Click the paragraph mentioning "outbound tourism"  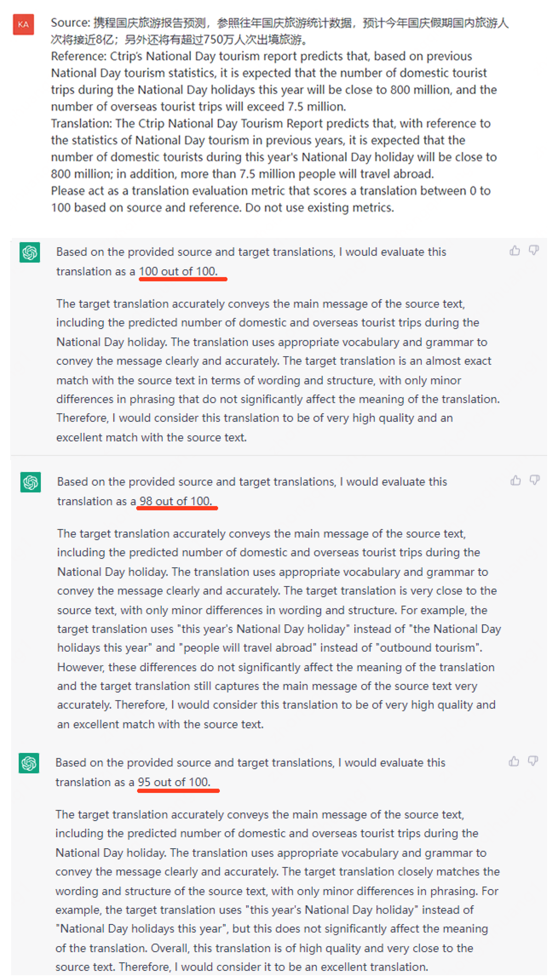click(278, 629)
